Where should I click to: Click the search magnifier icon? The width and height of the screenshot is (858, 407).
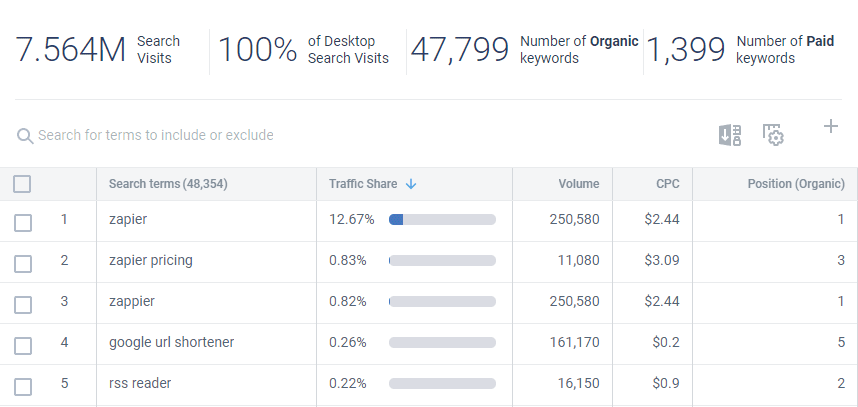pos(25,136)
